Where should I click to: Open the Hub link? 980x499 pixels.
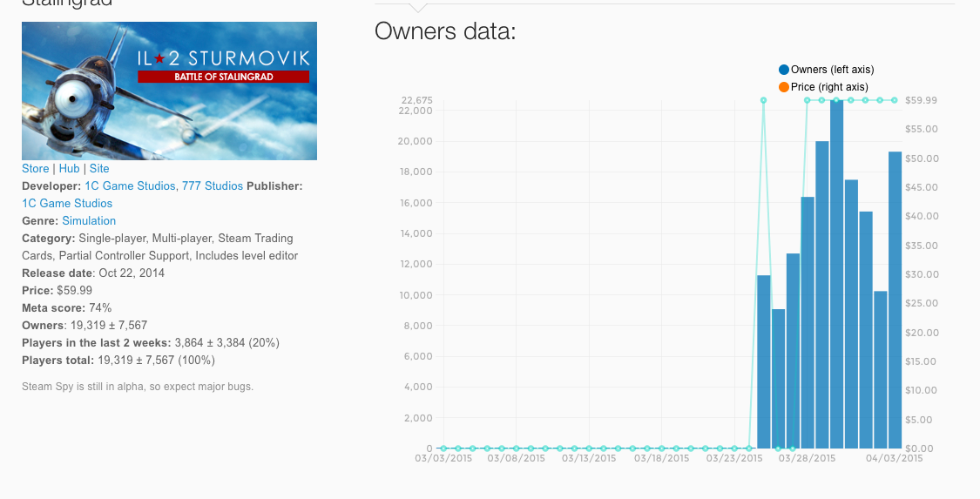pyautogui.click(x=69, y=169)
